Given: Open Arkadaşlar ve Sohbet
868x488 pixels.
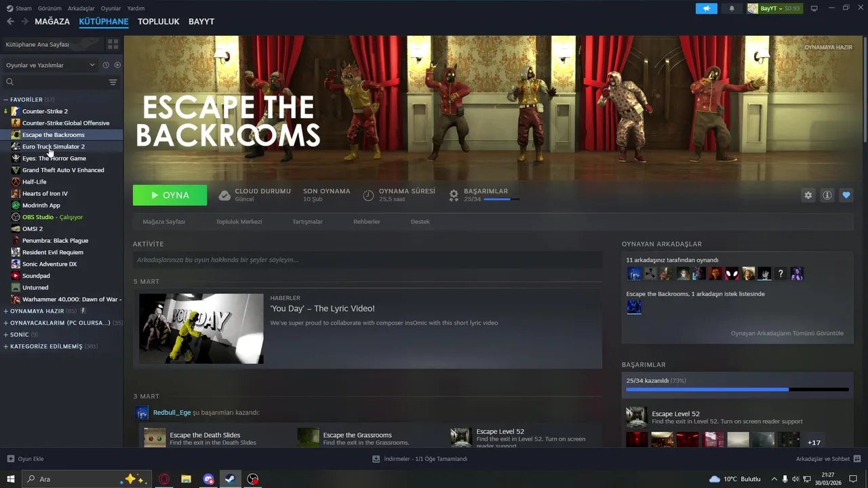Looking at the screenshot, I should click(828, 459).
